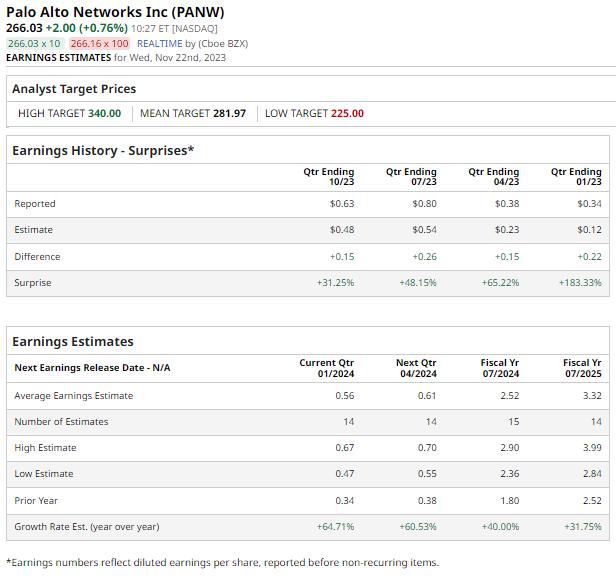
Task: Click the surprise value +183.33%
Action: click(580, 283)
